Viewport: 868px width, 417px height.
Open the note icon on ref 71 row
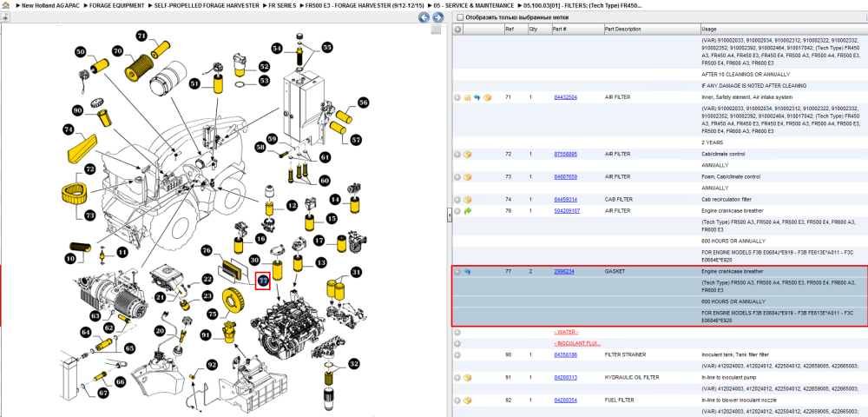tap(467, 97)
